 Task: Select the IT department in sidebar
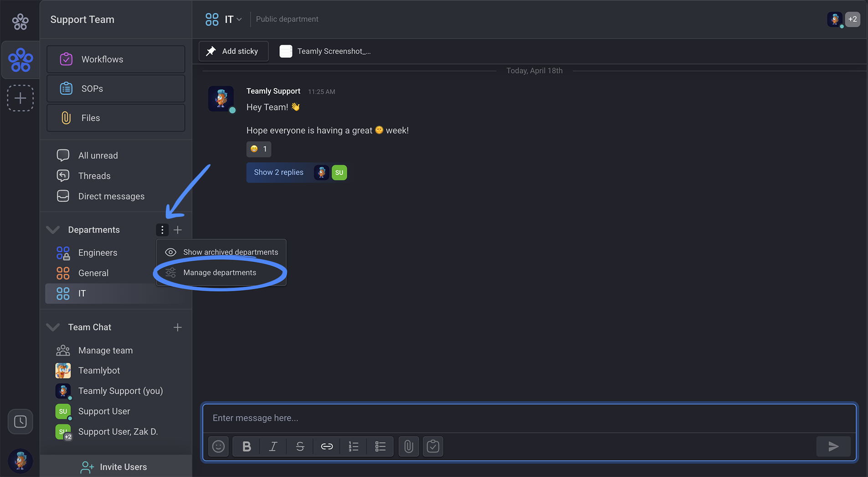point(116,293)
